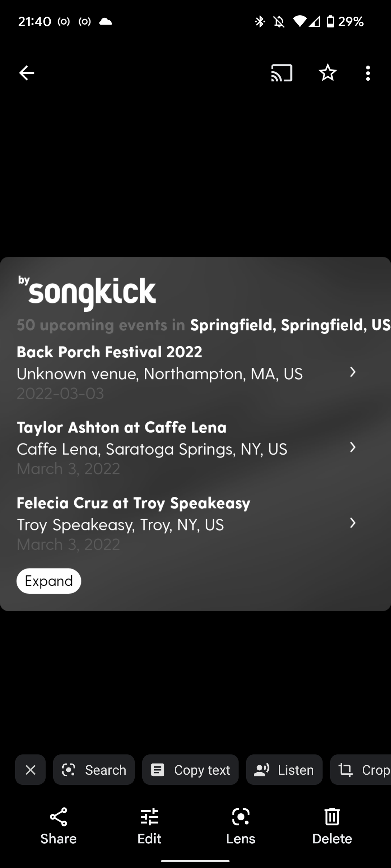This screenshot has height=868, width=391.
Task: Tap the Search chip
Action: click(94, 770)
